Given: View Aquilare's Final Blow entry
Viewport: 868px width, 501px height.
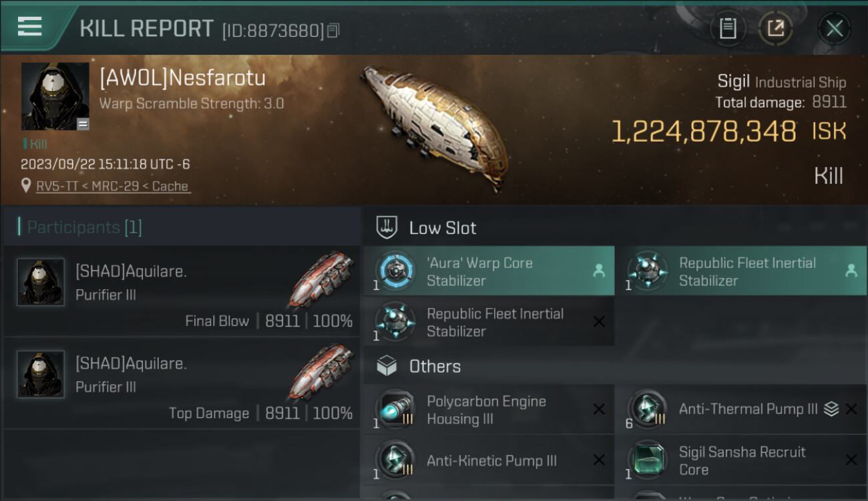Looking at the screenshot, I should pos(182,291).
